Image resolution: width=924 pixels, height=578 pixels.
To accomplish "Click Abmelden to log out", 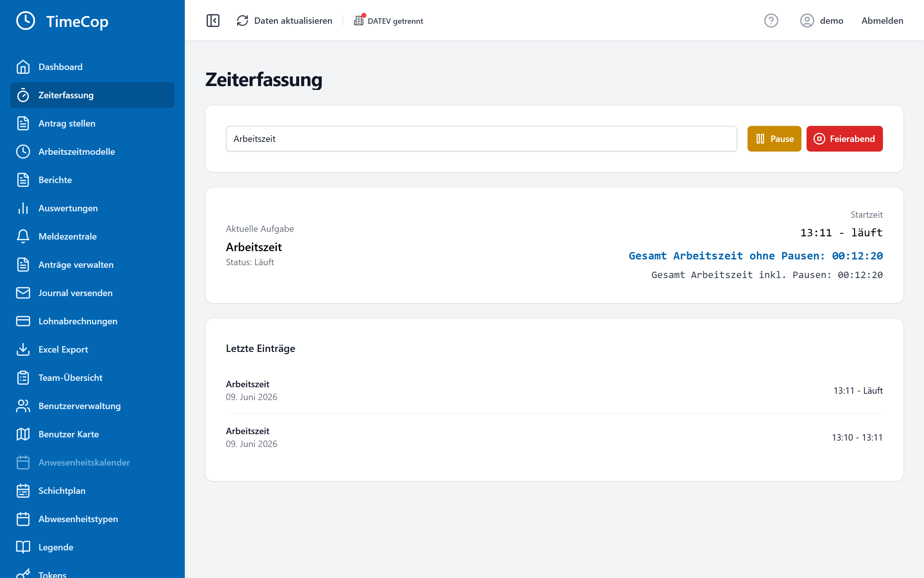I will (x=882, y=21).
